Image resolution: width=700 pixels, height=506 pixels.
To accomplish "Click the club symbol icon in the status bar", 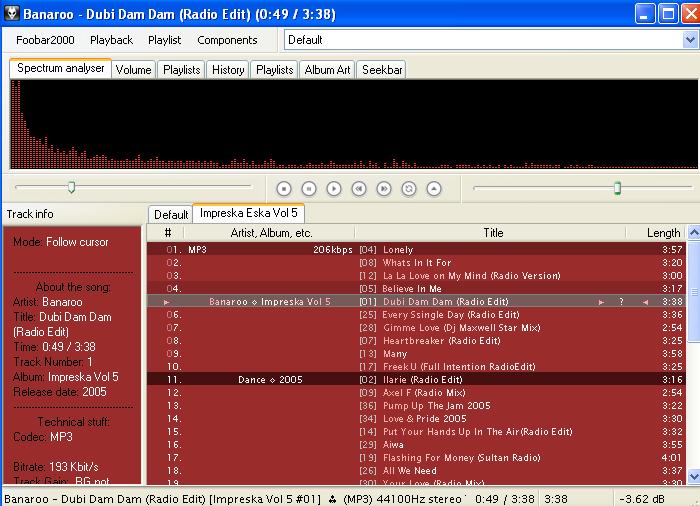I will [x=333, y=499].
